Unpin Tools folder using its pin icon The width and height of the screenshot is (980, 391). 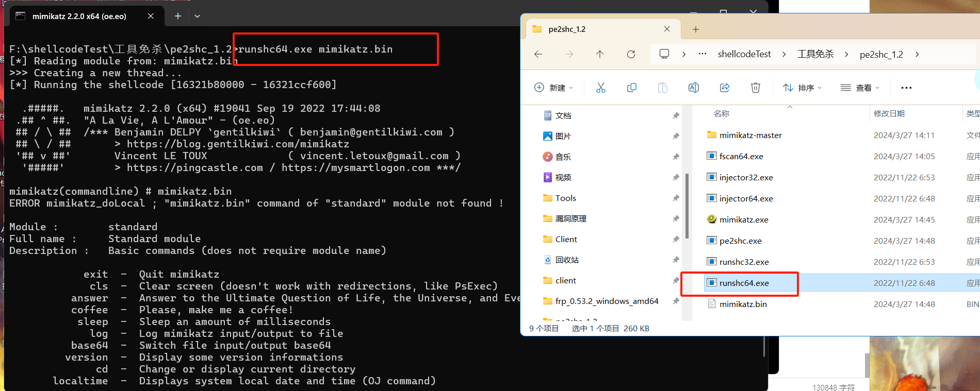click(x=676, y=198)
